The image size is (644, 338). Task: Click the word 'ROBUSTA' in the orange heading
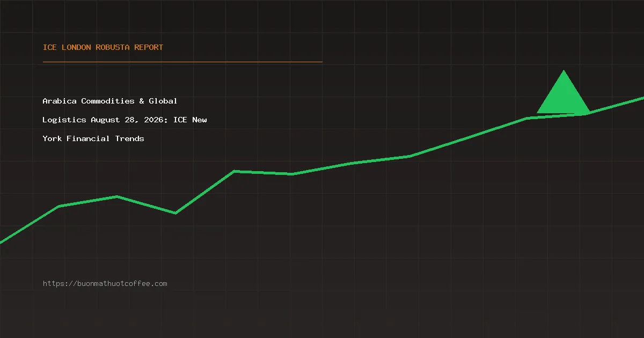(113, 47)
